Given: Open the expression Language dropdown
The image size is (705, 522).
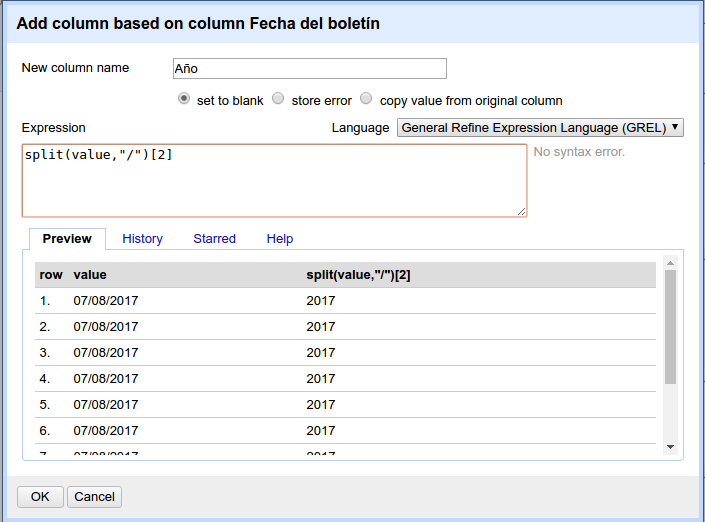Looking at the screenshot, I should pos(540,128).
